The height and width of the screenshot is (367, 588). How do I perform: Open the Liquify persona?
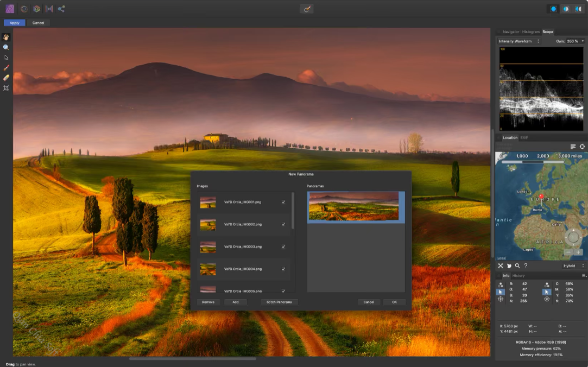[x=24, y=9]
